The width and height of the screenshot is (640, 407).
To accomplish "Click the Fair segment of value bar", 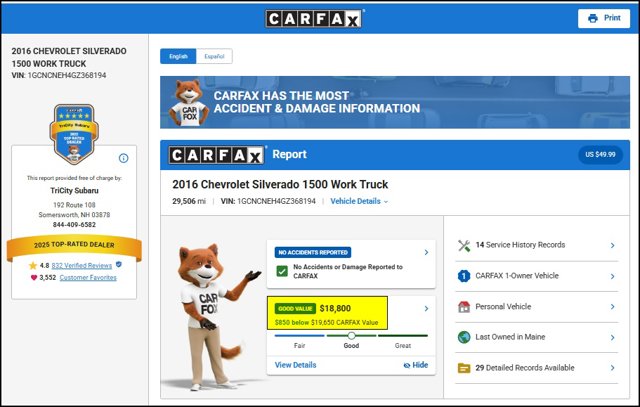I will click(x=300, y=336).
